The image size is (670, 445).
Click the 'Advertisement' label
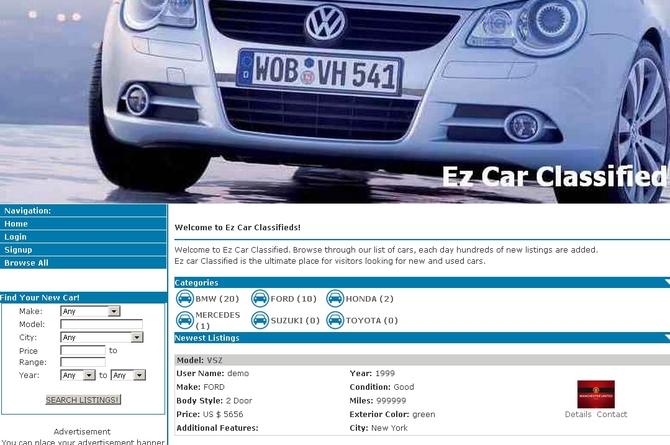(x=82, y=432)
